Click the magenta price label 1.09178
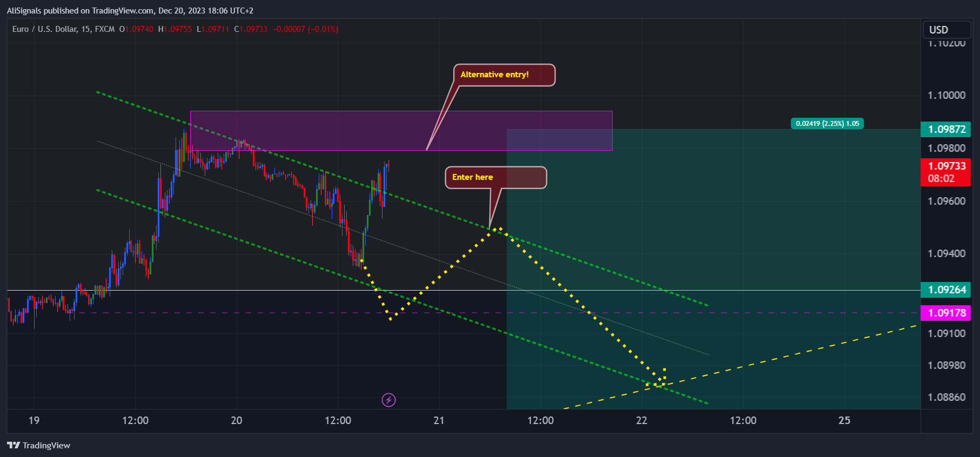980x457 pixels. click(x=947, y=313)
